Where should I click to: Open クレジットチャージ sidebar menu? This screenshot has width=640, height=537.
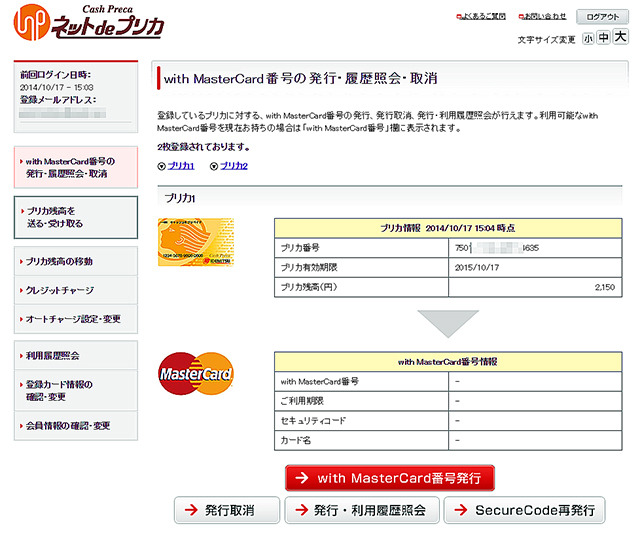[x=76, y=290]
